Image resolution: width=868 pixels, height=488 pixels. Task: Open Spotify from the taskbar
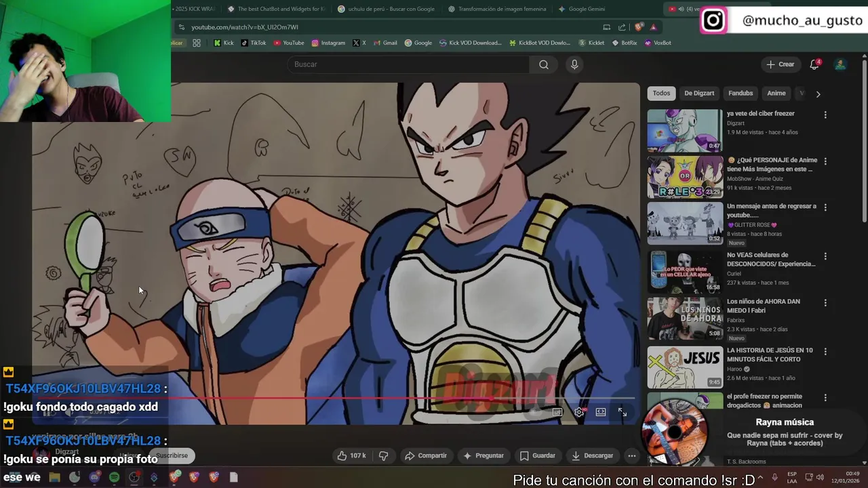coord(114,477)
